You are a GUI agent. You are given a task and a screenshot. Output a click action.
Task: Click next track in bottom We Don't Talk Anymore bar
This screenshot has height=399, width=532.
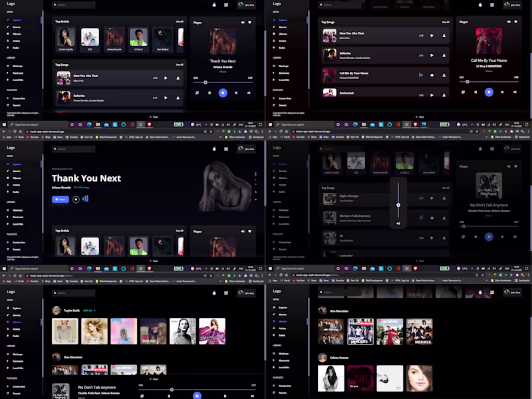tap(225, 396)
